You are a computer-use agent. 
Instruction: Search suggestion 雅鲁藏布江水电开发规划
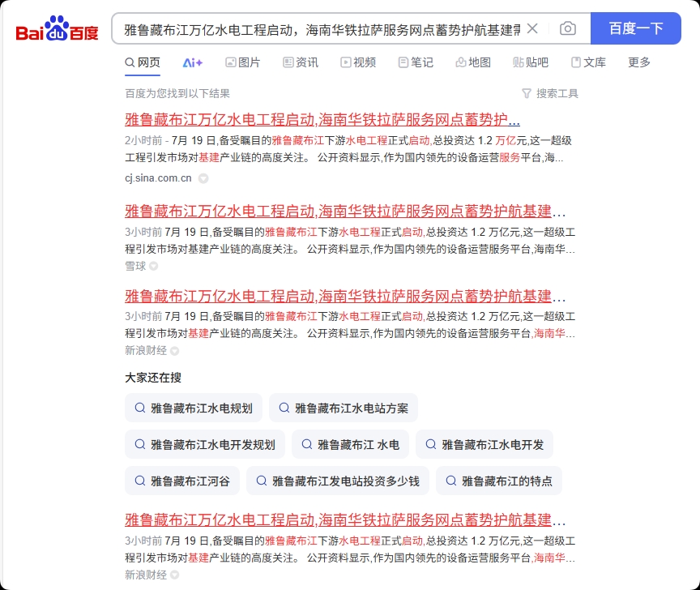[x=205, y=444]
